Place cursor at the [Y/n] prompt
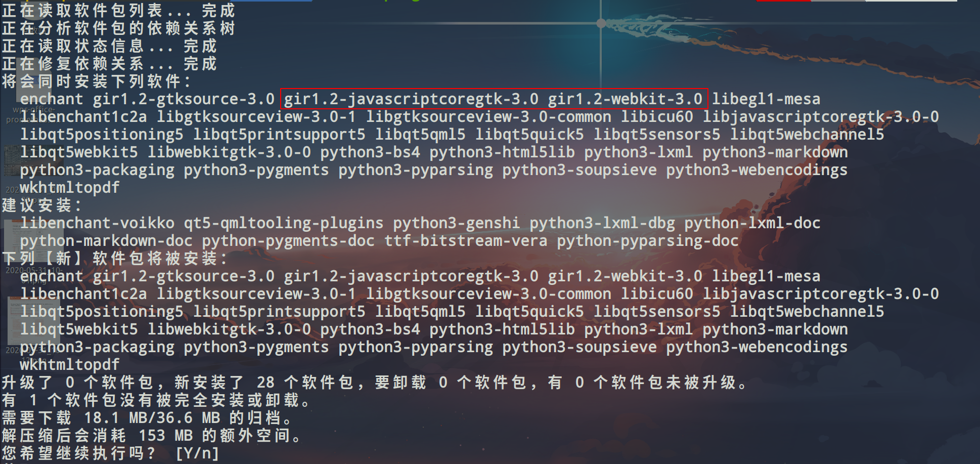 pyautogui.click(x=197, y=453)
